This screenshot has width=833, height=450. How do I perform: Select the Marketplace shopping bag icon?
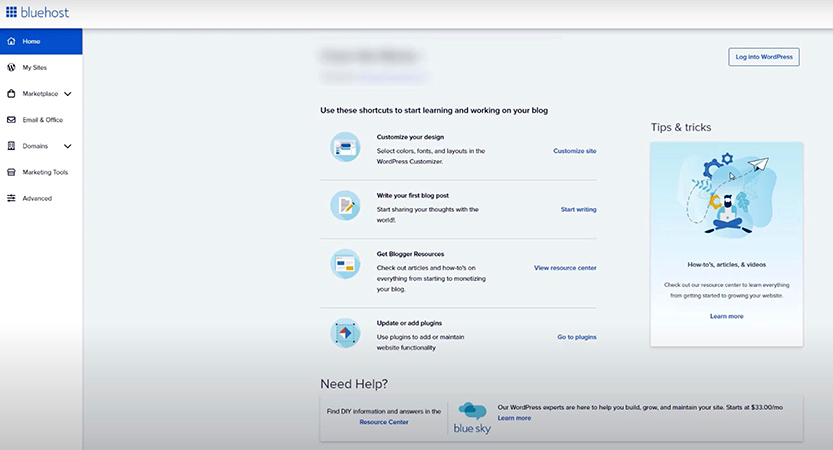(11, 94)
